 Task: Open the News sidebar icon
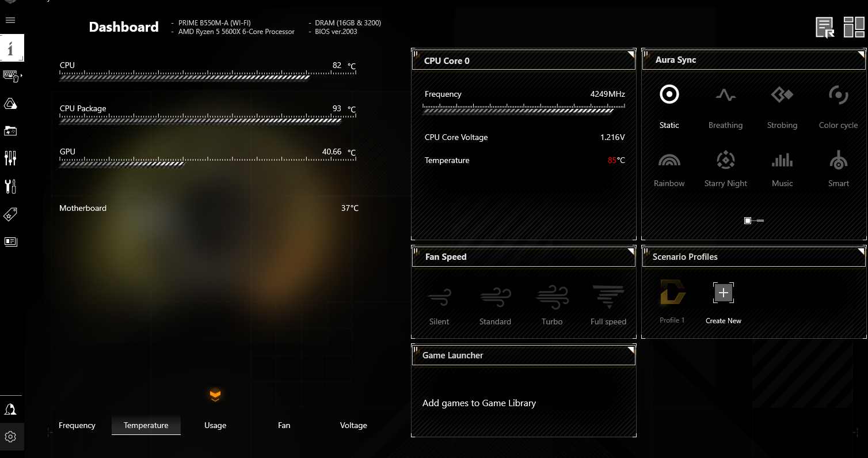click(10, 241)
